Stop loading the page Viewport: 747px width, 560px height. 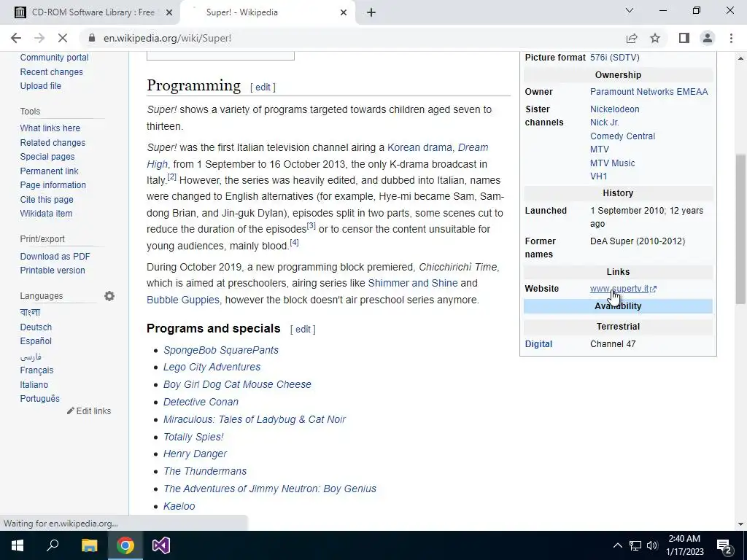tap(63, 38)
